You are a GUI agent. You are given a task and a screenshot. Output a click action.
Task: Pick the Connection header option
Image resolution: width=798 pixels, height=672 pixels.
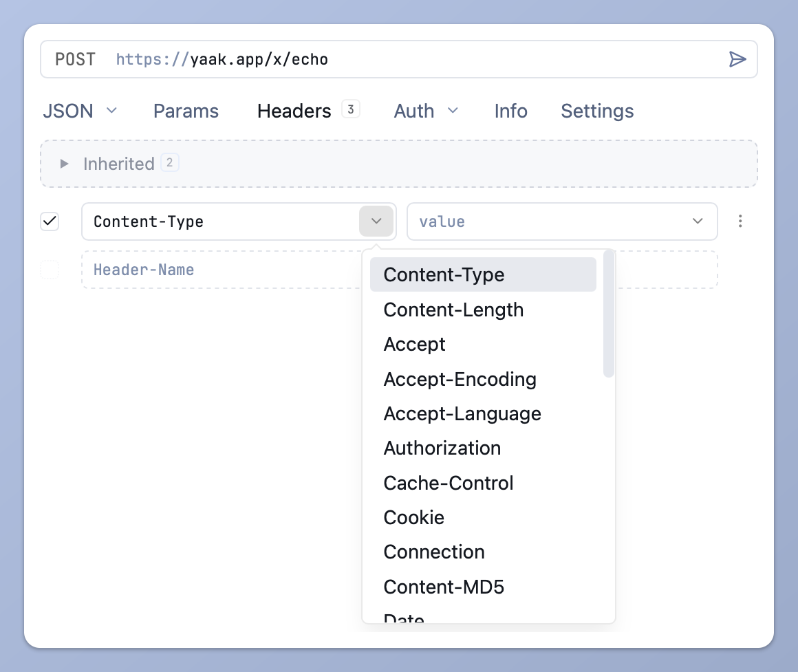[483, 552]
